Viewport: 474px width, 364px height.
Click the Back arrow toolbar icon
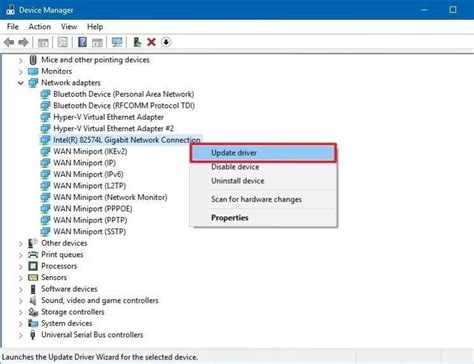click(x=9, y=42)
